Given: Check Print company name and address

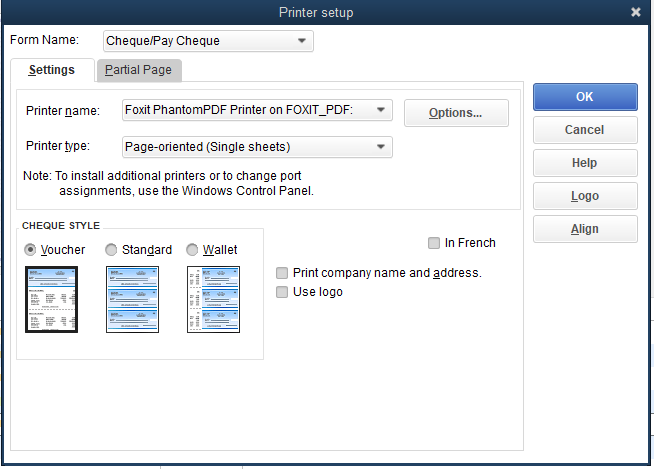Looking at the screenshot, I should 283,273.
